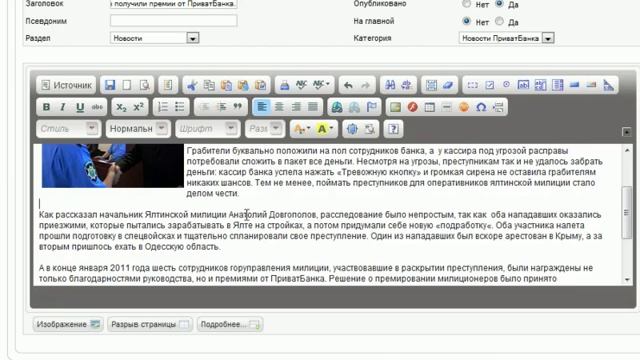Insert Flash object icon
This screenshot has width=640, height=360.
[x=412, y=107]
